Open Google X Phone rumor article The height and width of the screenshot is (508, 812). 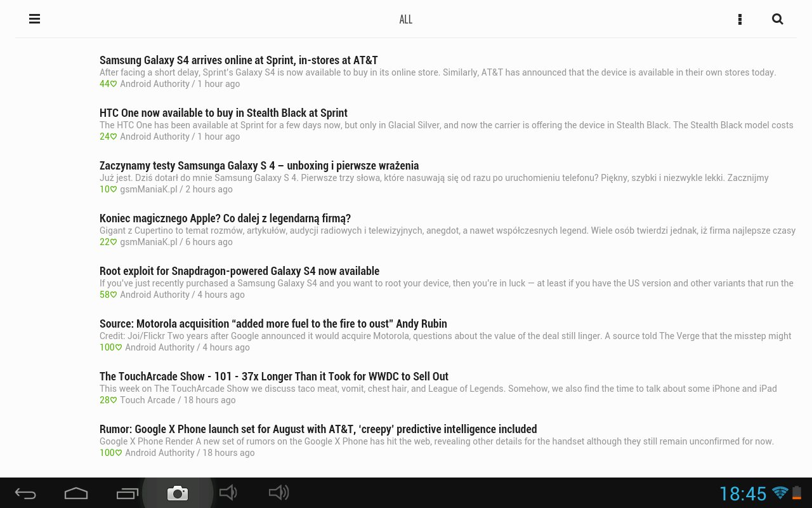(x=318, y=429)
